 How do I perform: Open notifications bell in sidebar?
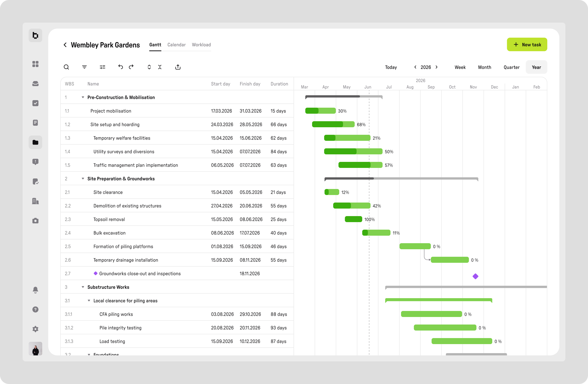tap(35, 290)
